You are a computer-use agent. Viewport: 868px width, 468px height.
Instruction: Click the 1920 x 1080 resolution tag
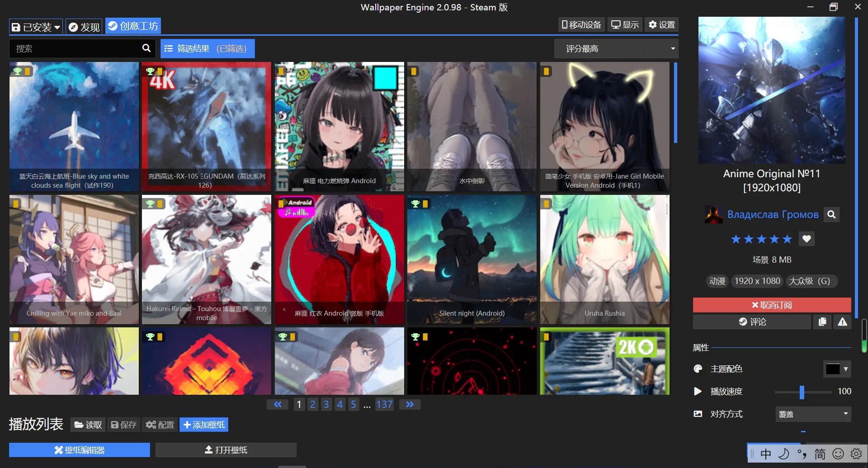coord(757,281)
